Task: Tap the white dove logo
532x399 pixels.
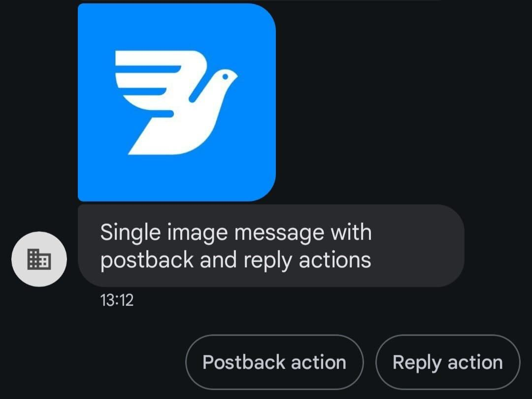Action: (176, 102)
